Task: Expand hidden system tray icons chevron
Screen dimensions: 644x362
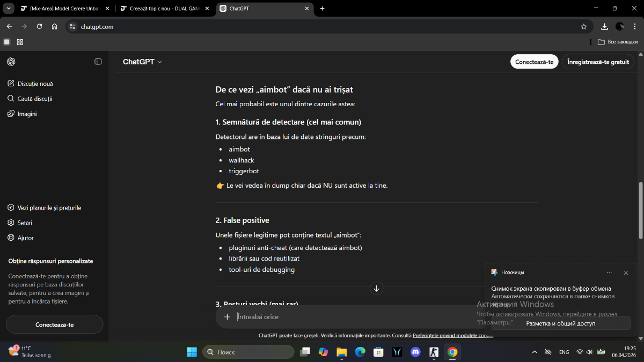Action: coord(534,352)
